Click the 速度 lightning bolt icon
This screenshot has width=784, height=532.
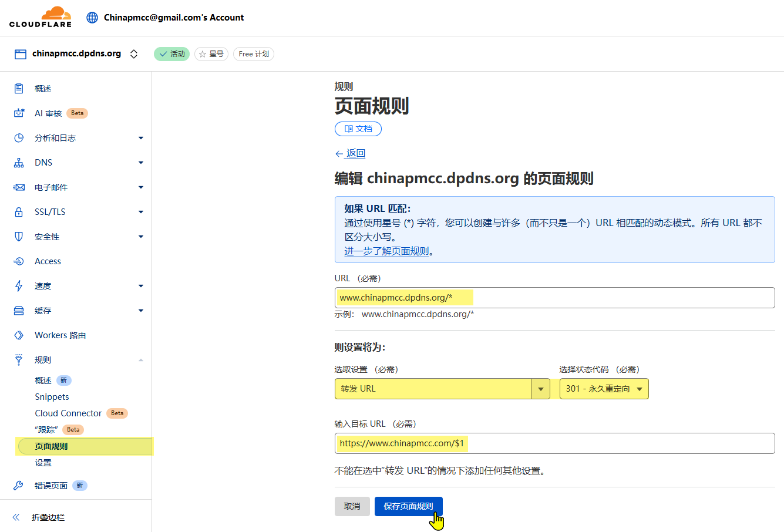[x=19, y=286]
